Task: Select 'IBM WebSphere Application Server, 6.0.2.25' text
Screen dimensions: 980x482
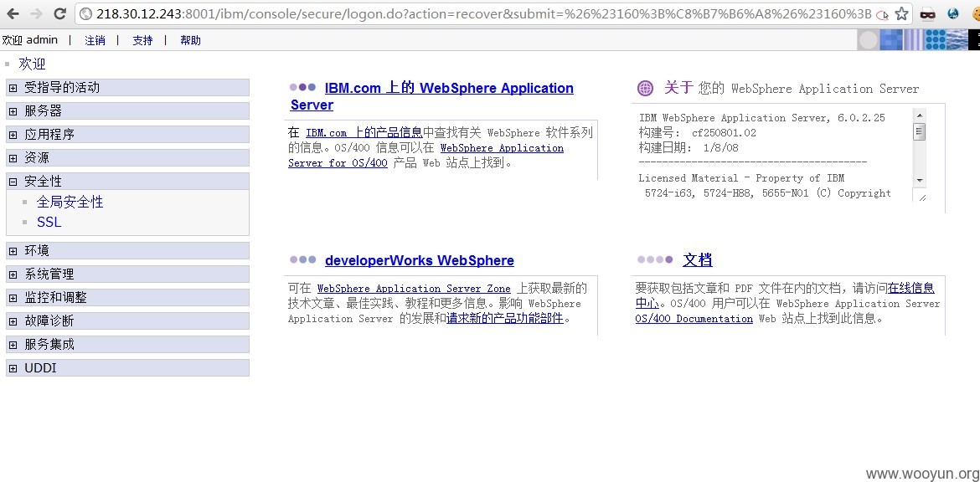Action: coord(762,118)
